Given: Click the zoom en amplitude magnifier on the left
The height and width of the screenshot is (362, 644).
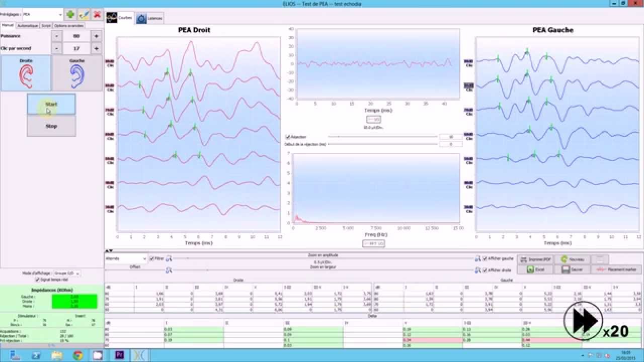Looking at the screenshot, I should coord(169,258).
